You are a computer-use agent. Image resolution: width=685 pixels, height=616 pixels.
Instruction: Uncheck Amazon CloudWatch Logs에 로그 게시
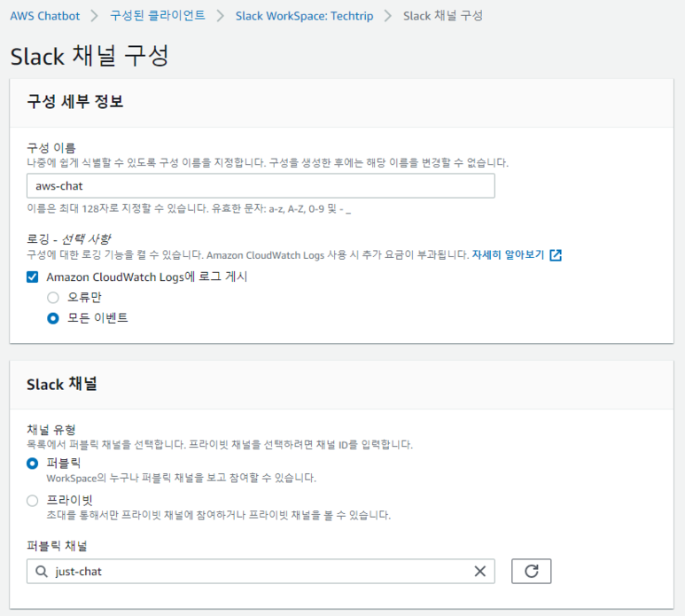[32, 277]
